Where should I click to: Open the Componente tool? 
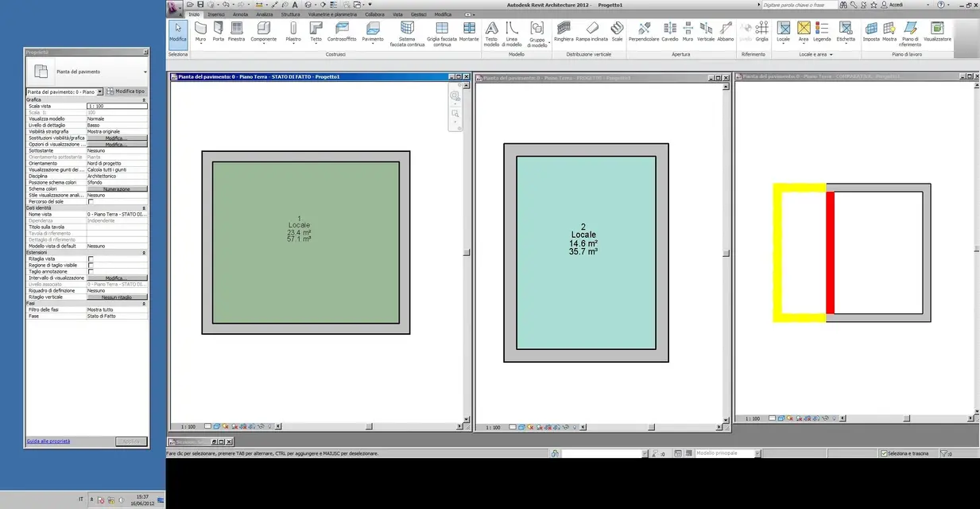[264, 32]
